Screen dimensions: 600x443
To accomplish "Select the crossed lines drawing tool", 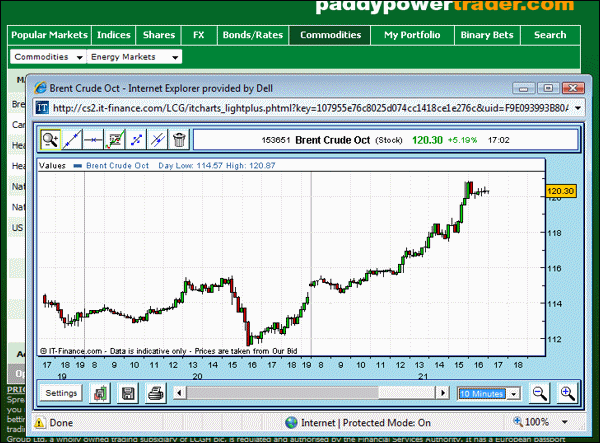I will (158, 140).
